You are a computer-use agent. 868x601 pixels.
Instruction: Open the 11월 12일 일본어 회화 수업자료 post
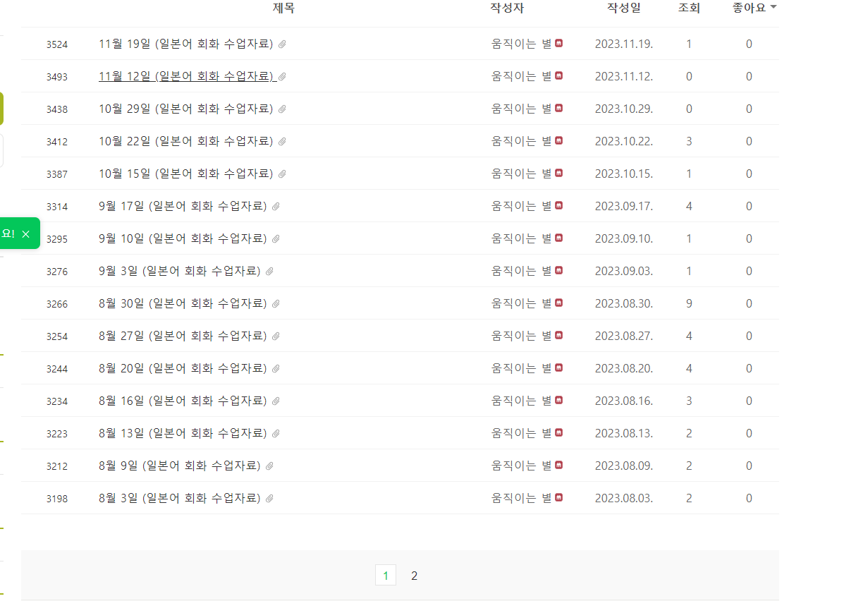point(185,76)
